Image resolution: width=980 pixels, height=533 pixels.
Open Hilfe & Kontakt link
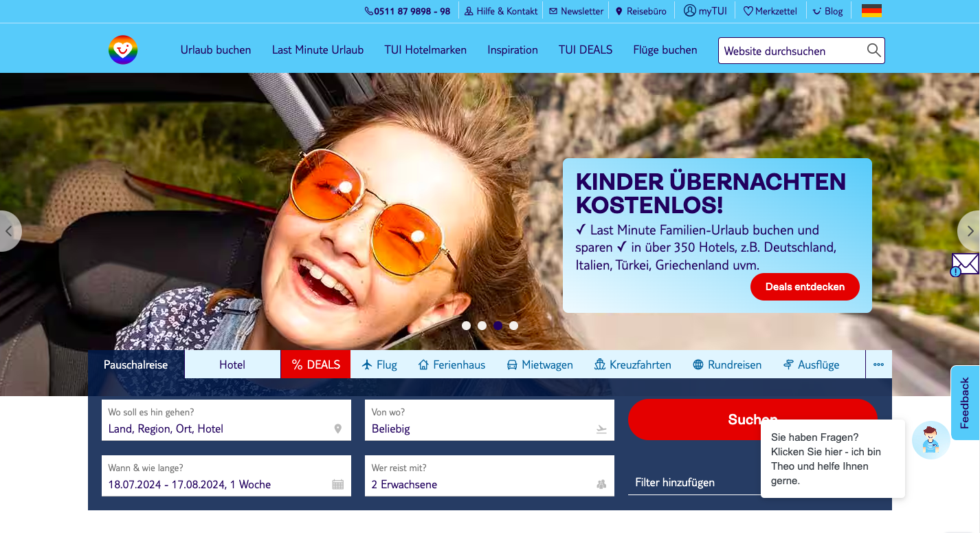coord(501,11)
